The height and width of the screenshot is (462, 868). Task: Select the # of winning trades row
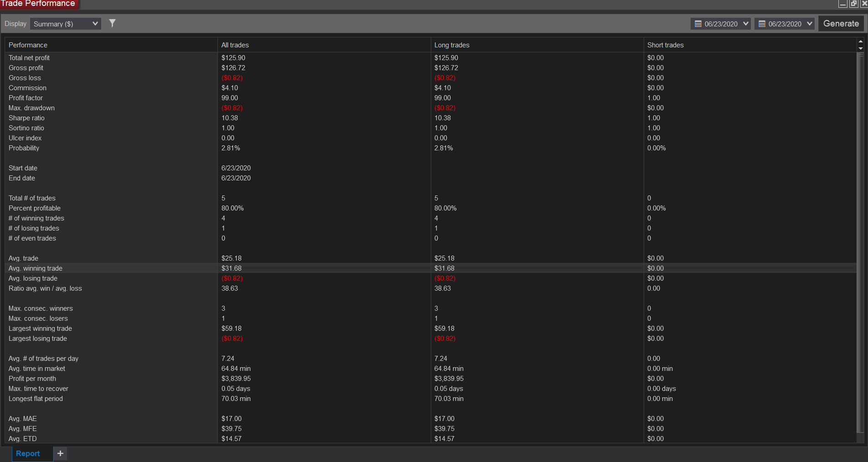click(430, 218)
